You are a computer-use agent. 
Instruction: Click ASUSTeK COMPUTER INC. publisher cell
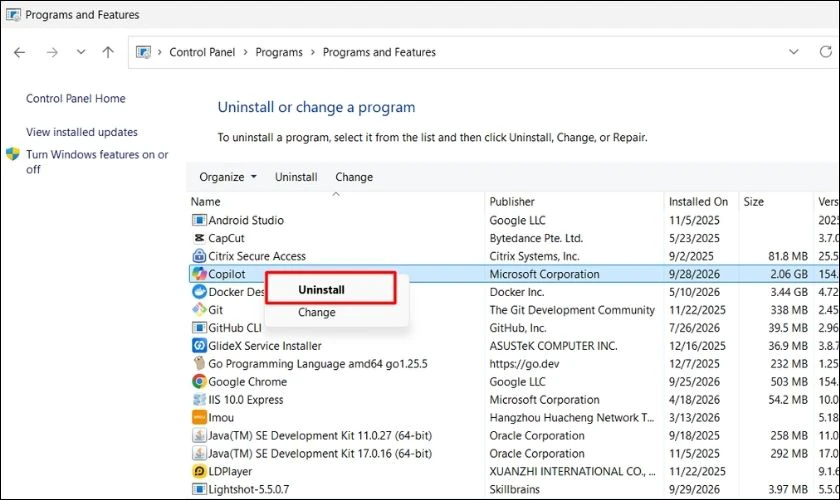point(553,346)
